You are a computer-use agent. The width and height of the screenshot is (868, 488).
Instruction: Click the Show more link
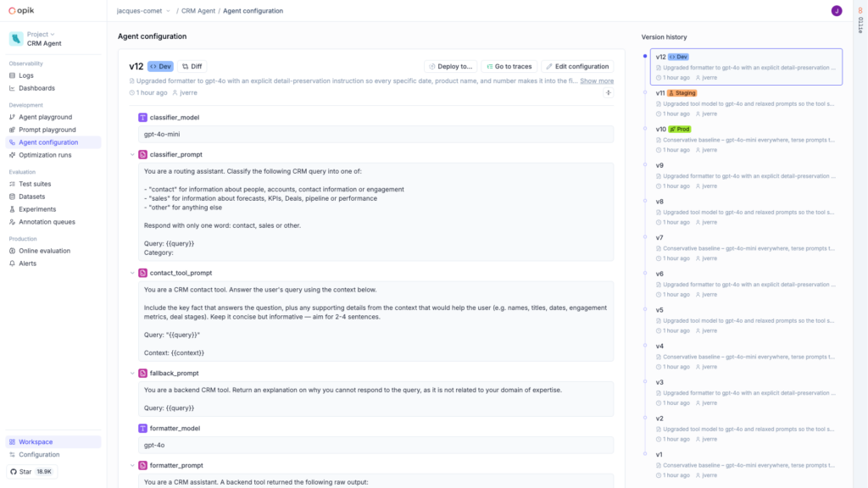click(x=597, y=81)
